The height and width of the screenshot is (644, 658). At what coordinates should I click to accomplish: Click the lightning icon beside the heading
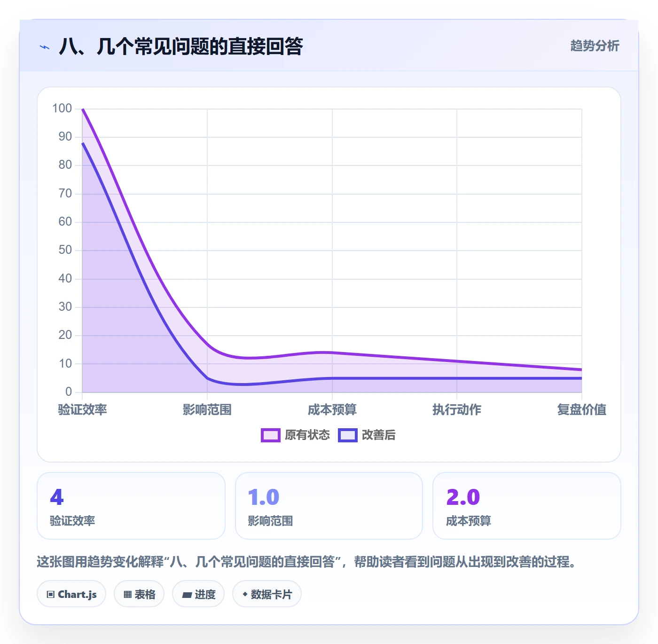pos(45,47)
